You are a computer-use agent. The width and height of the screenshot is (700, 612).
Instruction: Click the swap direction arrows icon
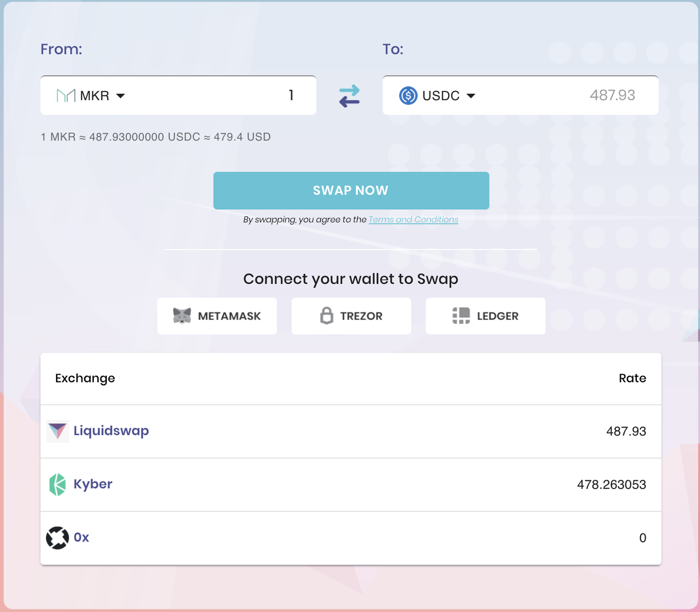[349, 96]
